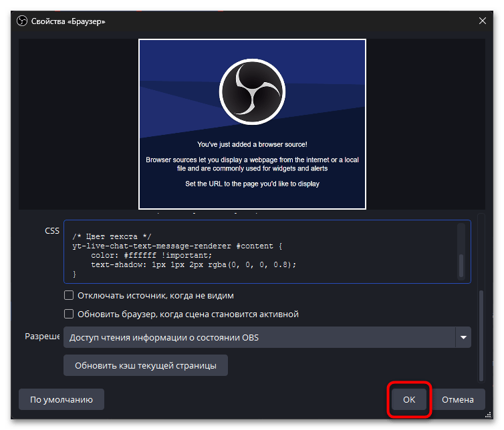Reset settings with «По умолчанию» button

tap(61, 399)
